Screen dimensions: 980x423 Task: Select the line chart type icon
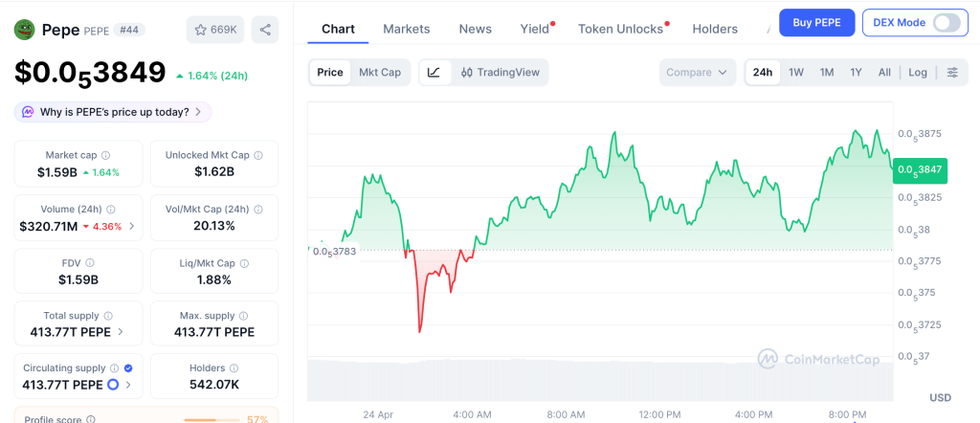tap(434, 73)
